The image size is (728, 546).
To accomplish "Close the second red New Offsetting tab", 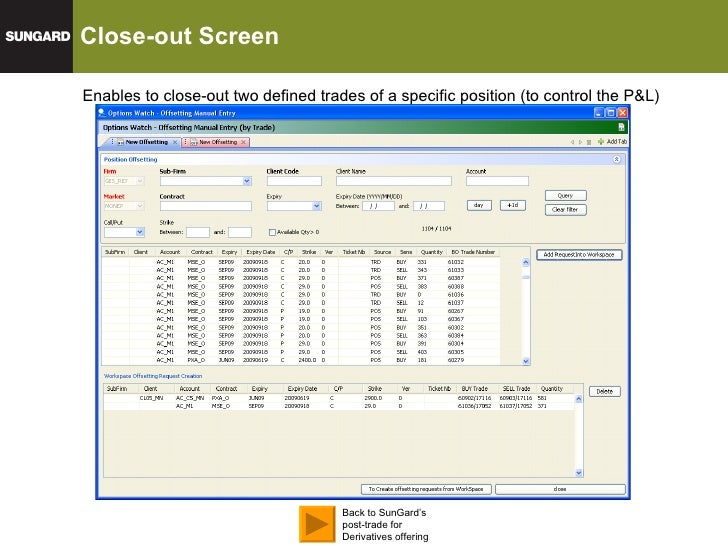I will click(x=243, y=142).
